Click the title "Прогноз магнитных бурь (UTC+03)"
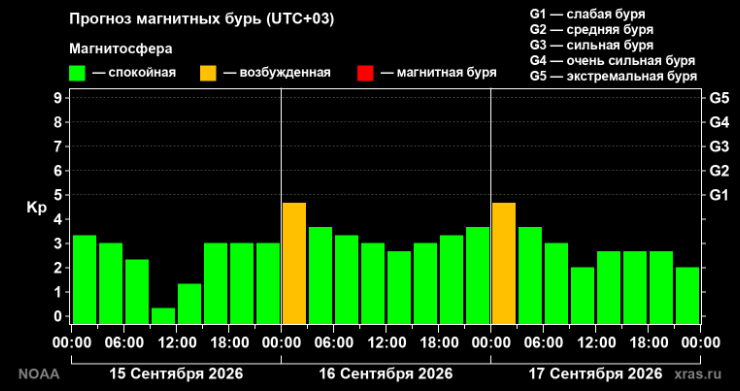The width and height of the screenshot is (740, 391). click(x=202, y=19)
